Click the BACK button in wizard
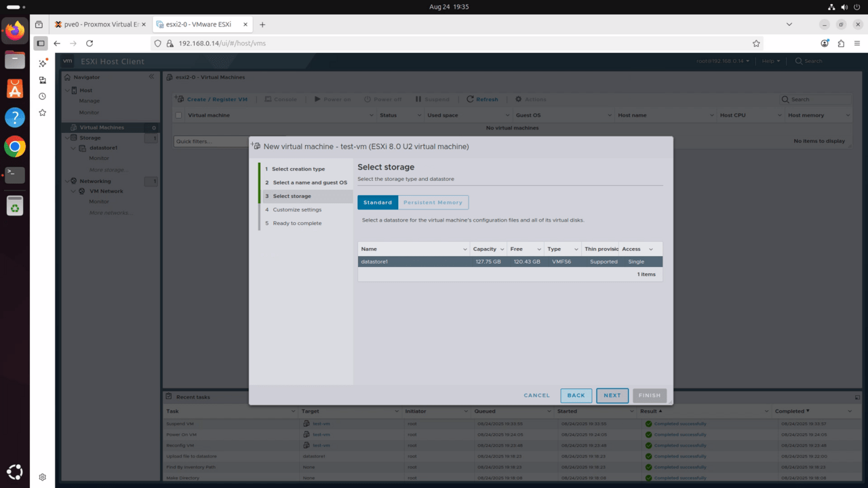Viewport: 868px width, 488px height. click(576, 395)
